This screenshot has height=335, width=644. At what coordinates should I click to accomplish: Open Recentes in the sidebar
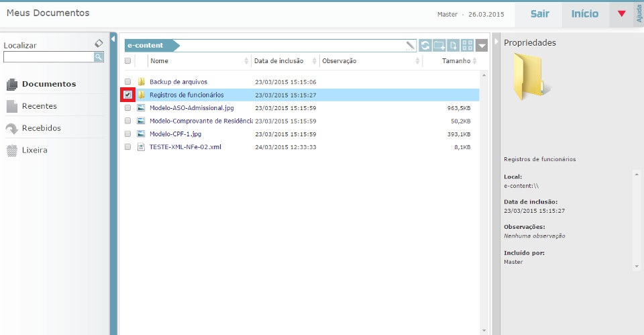pyautogui.click(x=39, y=106)
